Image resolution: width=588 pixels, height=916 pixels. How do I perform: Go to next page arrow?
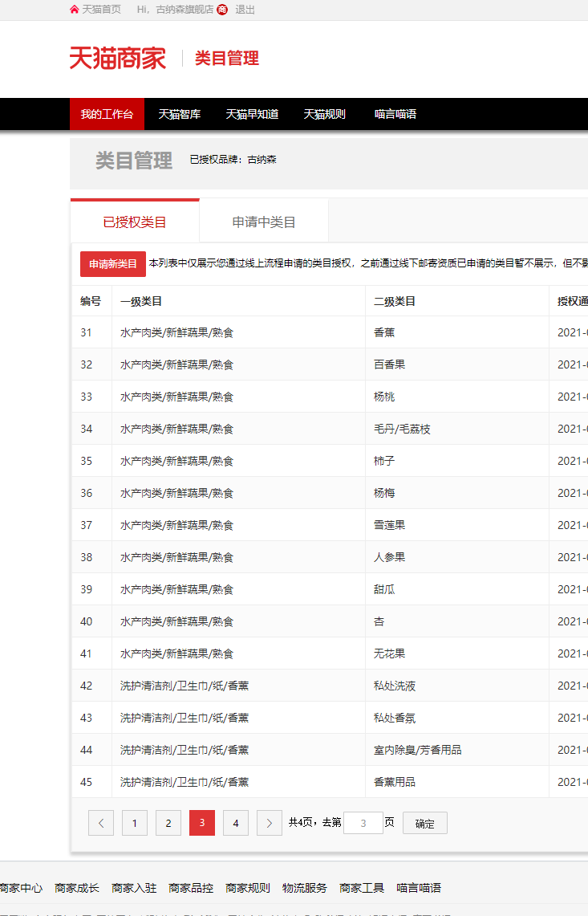point(270,823)
